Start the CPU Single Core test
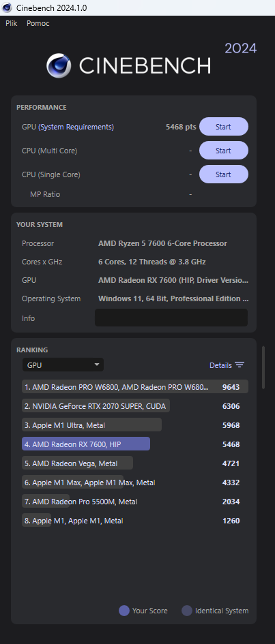This screenshot has width=275, height=644. [224, 174]
